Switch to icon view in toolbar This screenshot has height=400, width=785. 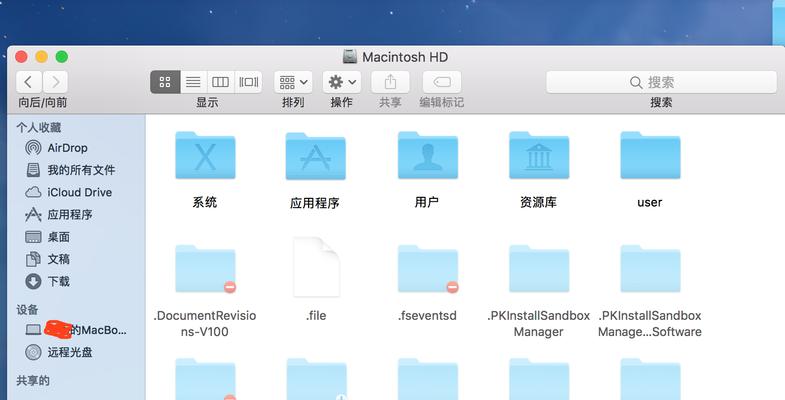point(165,82)
